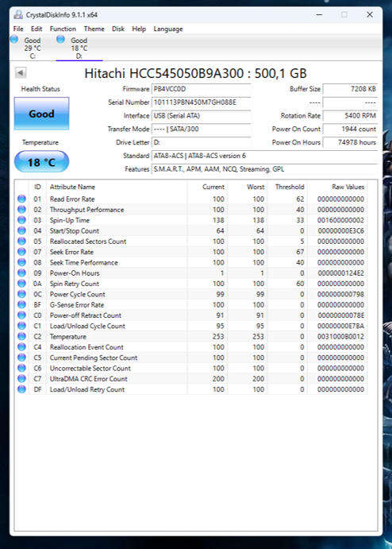Click status orb for Load/Unload Retry Count
392x549 pixels.
21,389
